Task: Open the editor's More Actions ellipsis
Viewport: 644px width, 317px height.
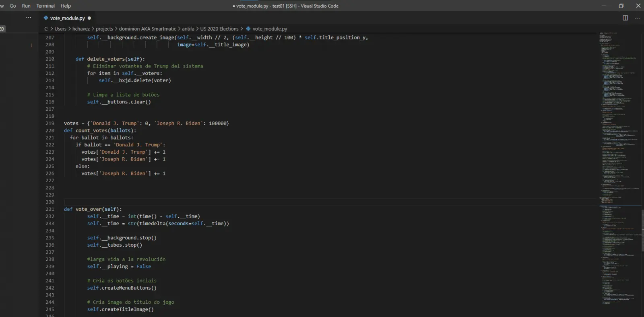Action: pos(637,18)
